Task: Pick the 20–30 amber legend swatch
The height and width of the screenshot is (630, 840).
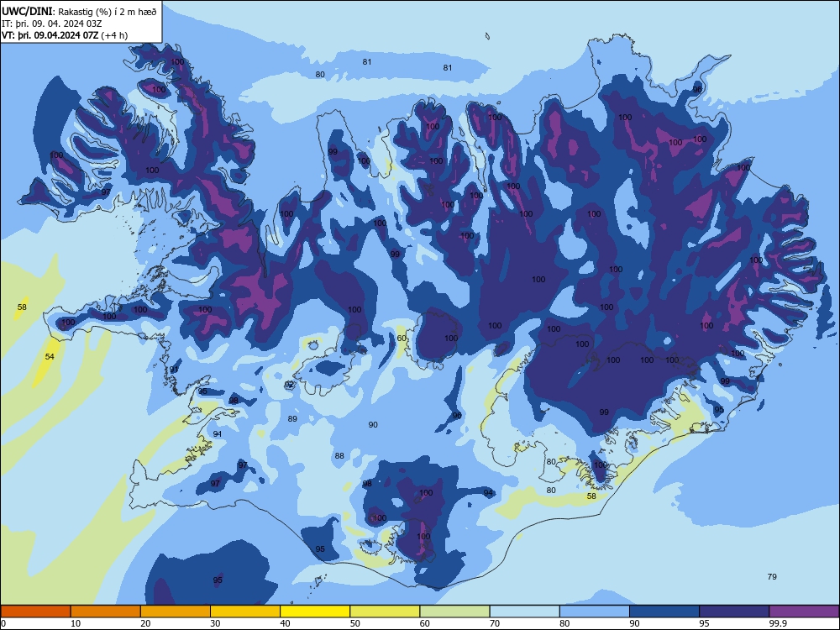Action: tap(176, 612)
